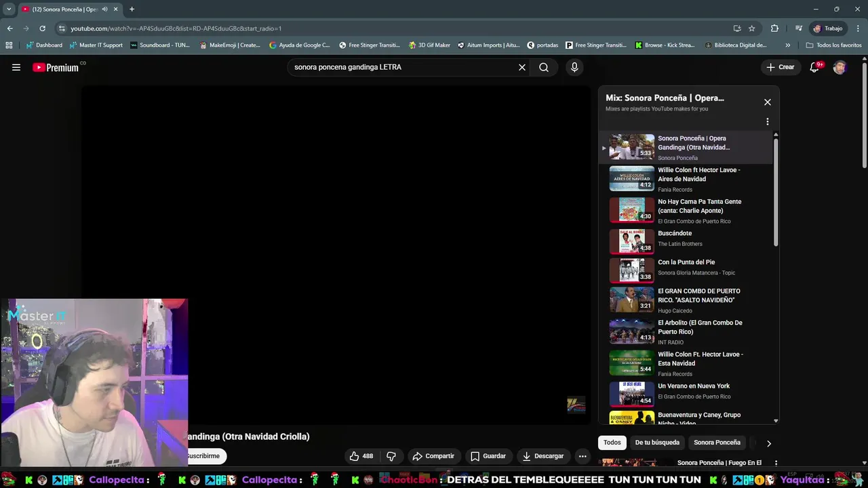Play Con la Punta del Pie
Viewport: 868px width, 488px height.
point(686,270)
